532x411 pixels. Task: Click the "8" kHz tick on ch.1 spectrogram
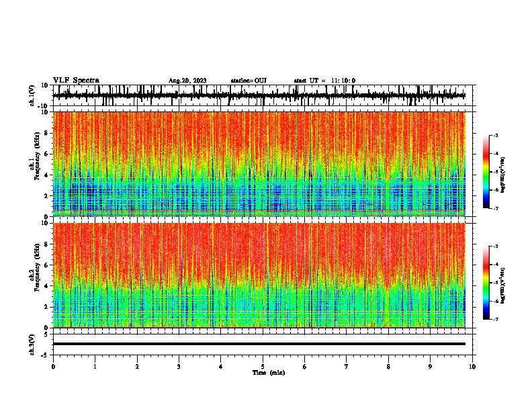46,133
